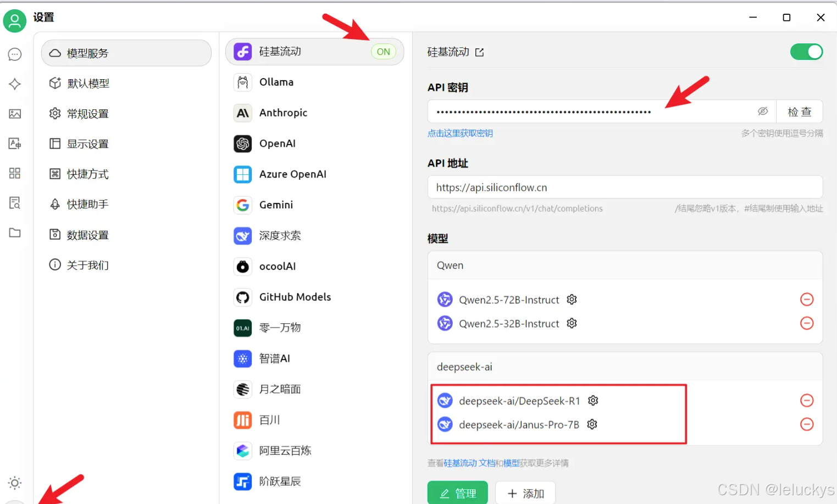Disable the 硅基流动 provider toggle switch
This screenshot has height=504, width=837.
pyautogui.click(x=806, y=52)
